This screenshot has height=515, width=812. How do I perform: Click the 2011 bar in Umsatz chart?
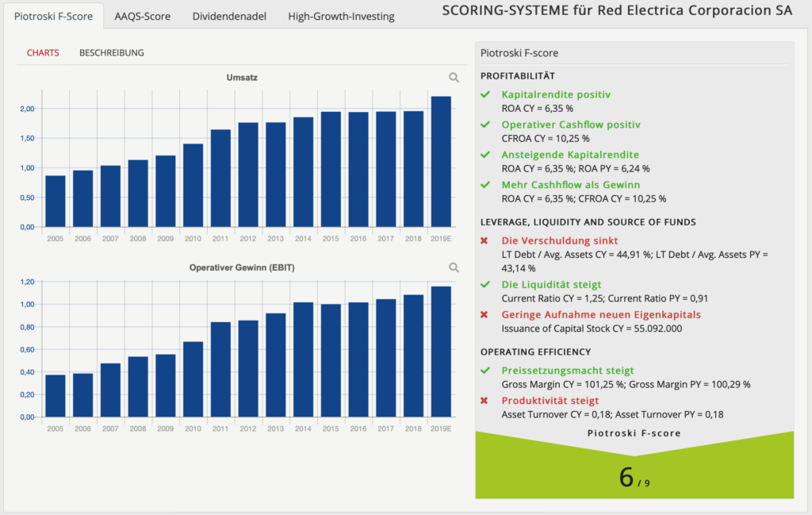coord(220,179)
